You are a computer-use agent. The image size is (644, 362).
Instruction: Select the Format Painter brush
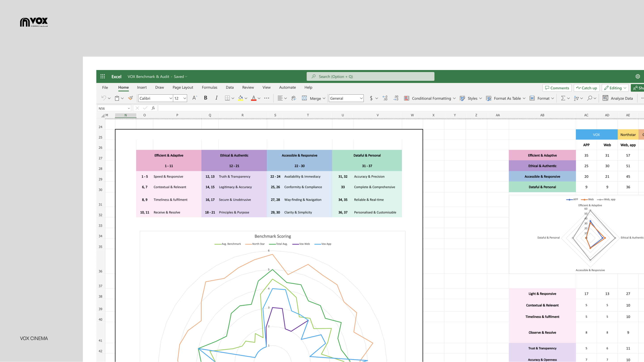click(x=131, y=98)
